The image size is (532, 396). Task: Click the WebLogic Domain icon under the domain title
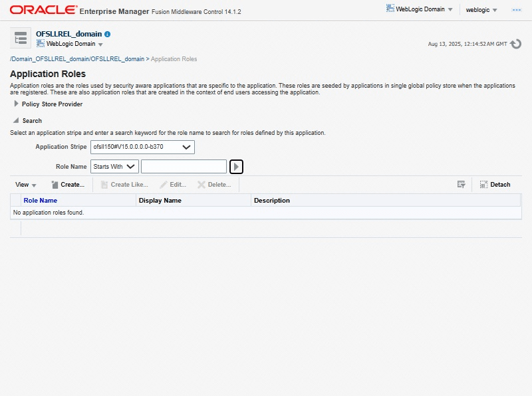pyautogui.click(x=41, y=43)
